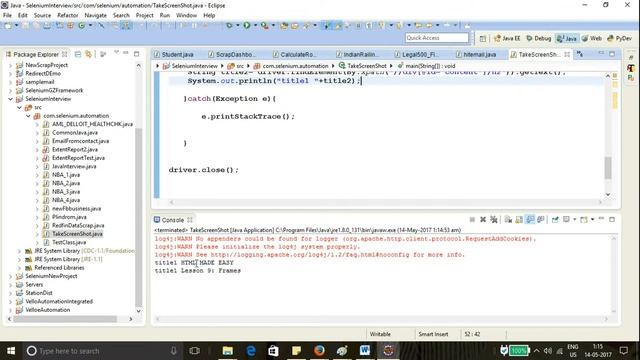The image size is (640, 360).
Task: Click the Clear Console icon
Action: pyautogui.click(x=508, y=220)
